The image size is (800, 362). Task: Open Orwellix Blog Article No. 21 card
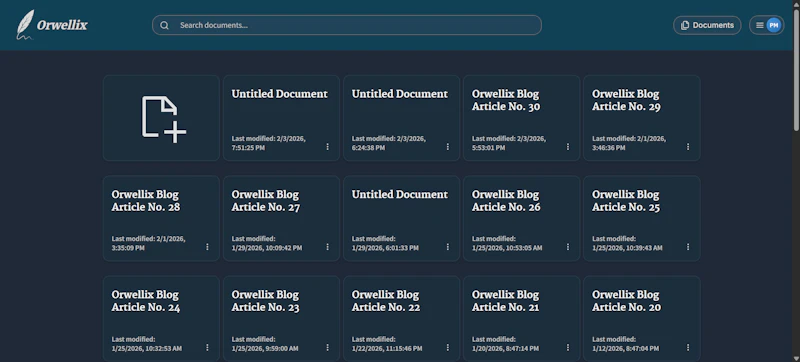[x=521, y=319]
